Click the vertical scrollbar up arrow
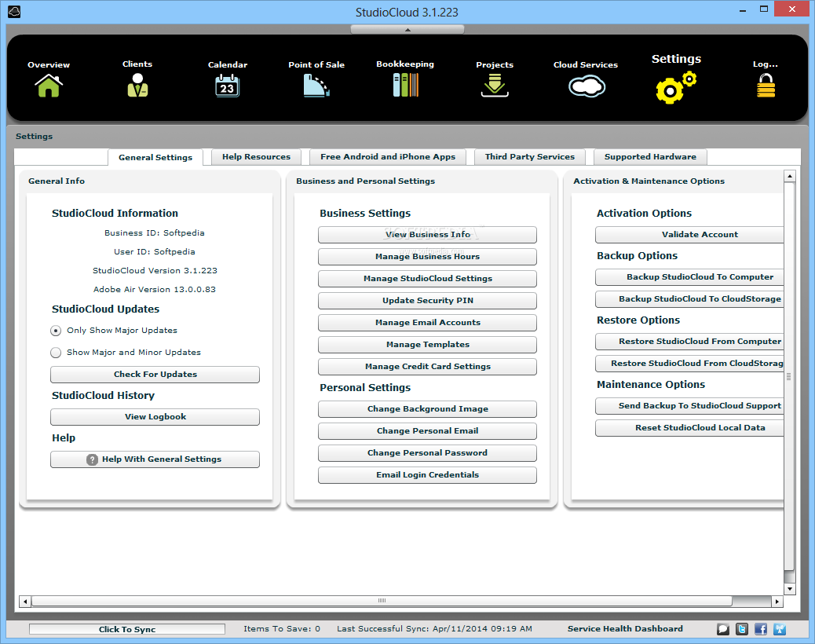This screenshot has height=644, width=815. 790,176
